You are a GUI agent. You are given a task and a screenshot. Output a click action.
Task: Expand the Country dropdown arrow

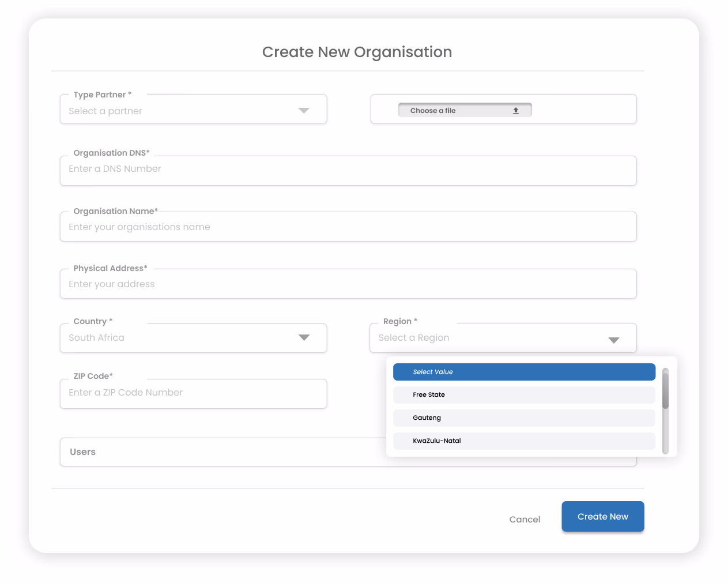pos(304,337)
